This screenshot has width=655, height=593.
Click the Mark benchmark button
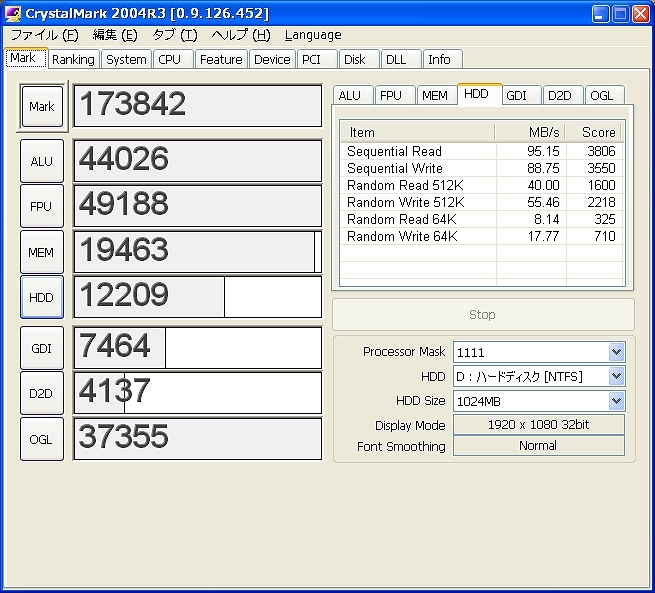(x=42, y=107)
